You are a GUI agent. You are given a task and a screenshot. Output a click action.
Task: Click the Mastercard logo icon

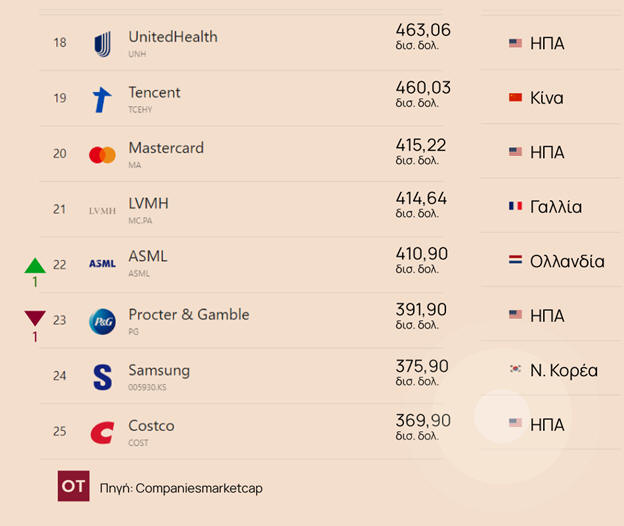[x=102, y=155]
